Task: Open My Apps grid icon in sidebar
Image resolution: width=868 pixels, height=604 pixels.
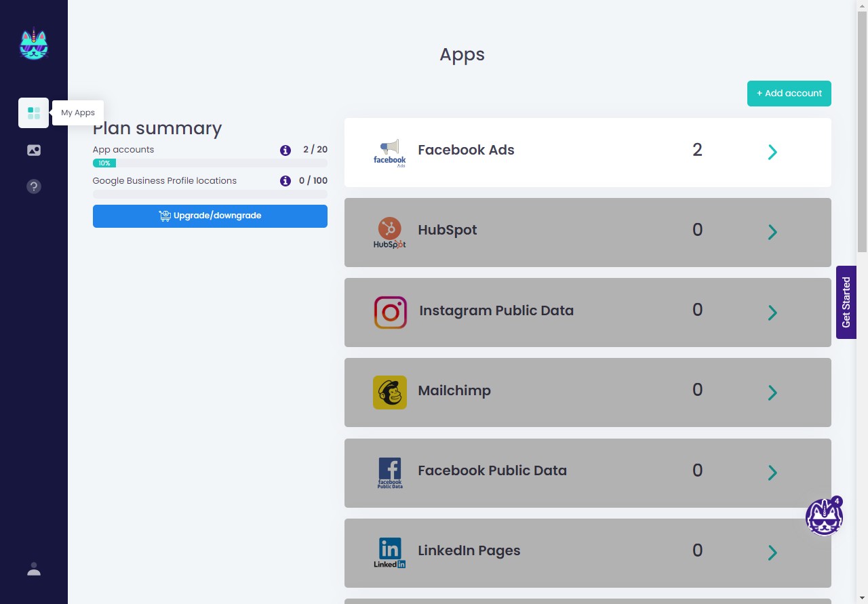Action: [x=34, y=113]
